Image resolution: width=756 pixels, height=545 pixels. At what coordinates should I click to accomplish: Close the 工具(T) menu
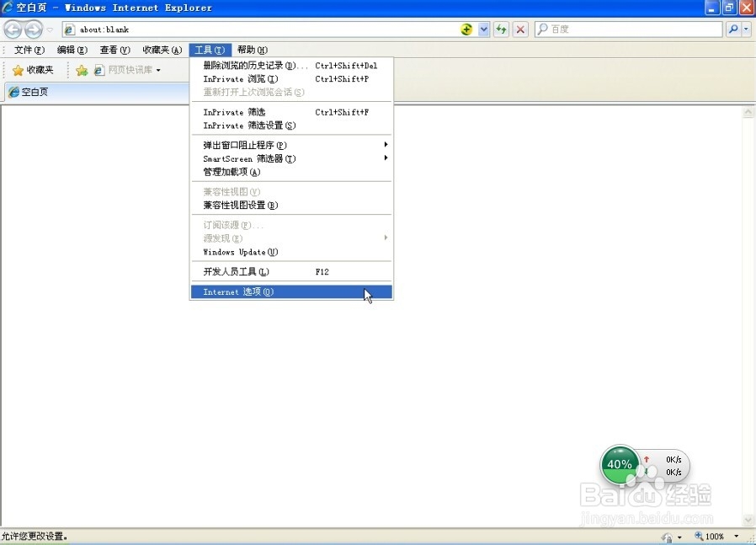pyautogui.click(x=210, y=50)
